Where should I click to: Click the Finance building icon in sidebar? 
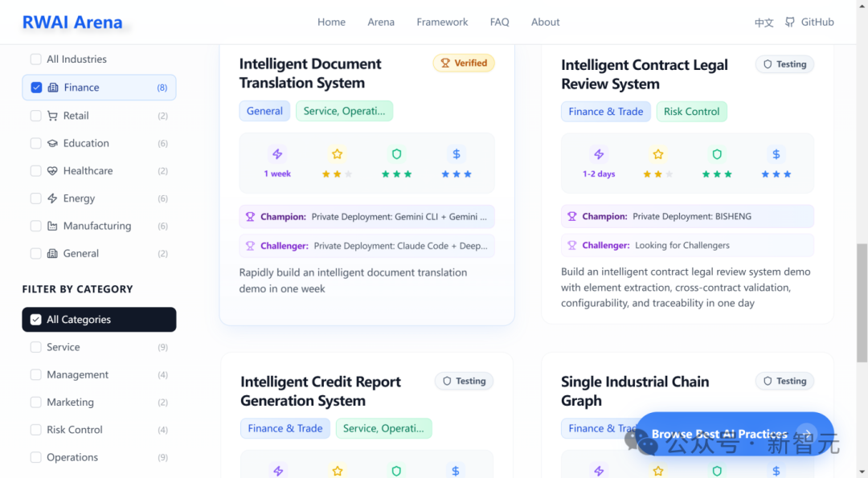tap(53, 88)
